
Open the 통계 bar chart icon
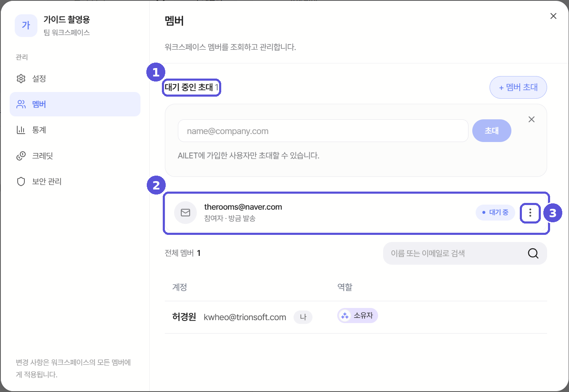point(21,130)
